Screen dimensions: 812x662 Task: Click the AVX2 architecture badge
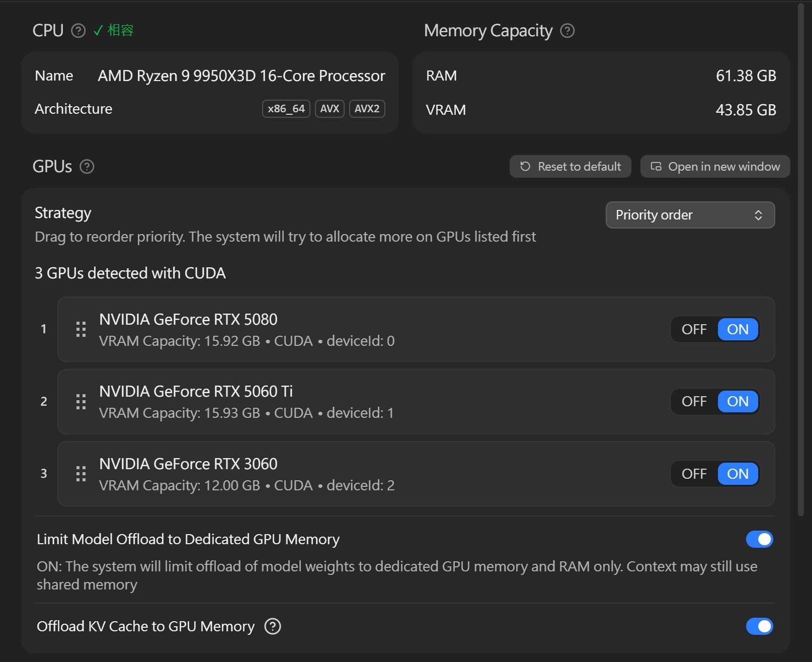[x=367, y=109]
